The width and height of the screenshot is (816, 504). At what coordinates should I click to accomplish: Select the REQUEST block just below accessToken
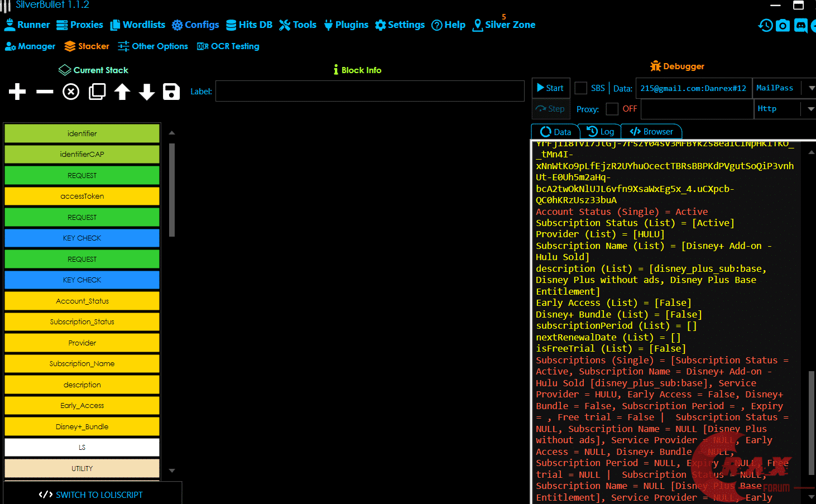point(82,217)
